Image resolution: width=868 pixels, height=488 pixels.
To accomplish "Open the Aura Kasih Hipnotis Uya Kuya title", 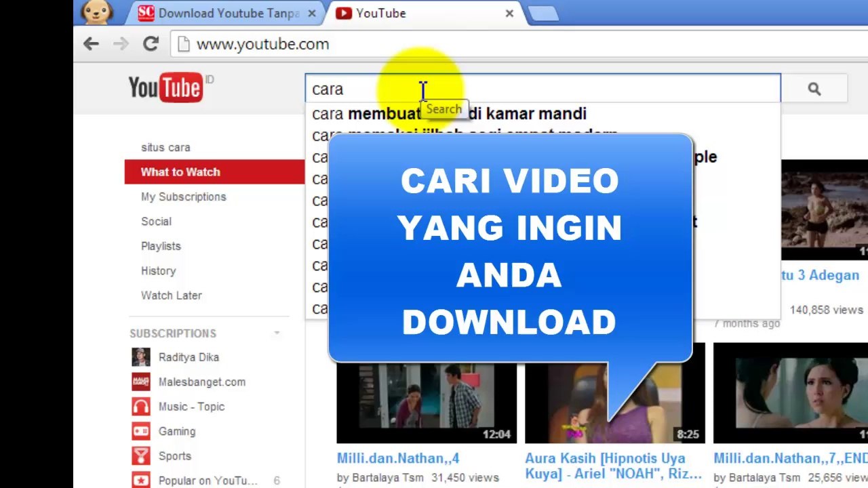I will (613, 466).
